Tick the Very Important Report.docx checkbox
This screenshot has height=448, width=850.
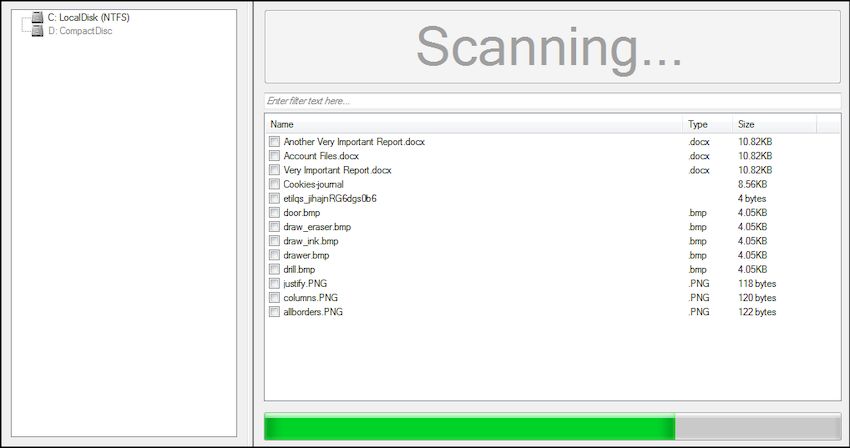point(274,170)
